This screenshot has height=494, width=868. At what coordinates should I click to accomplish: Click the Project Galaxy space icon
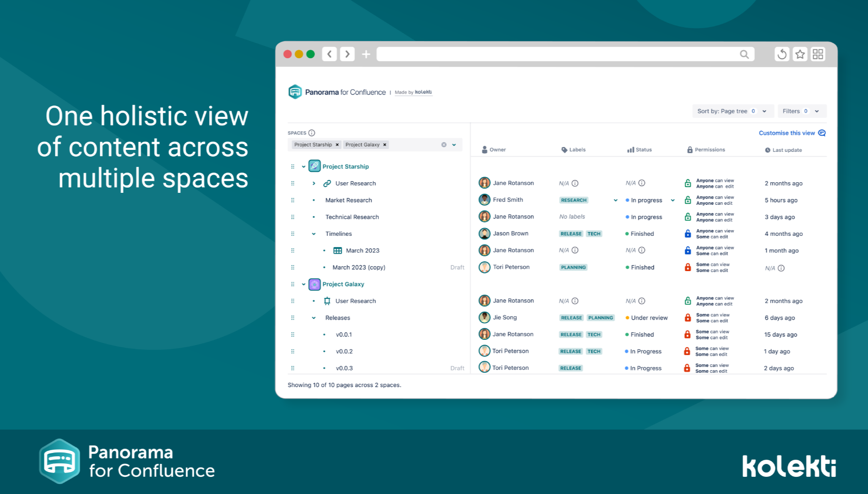point(314,284)
